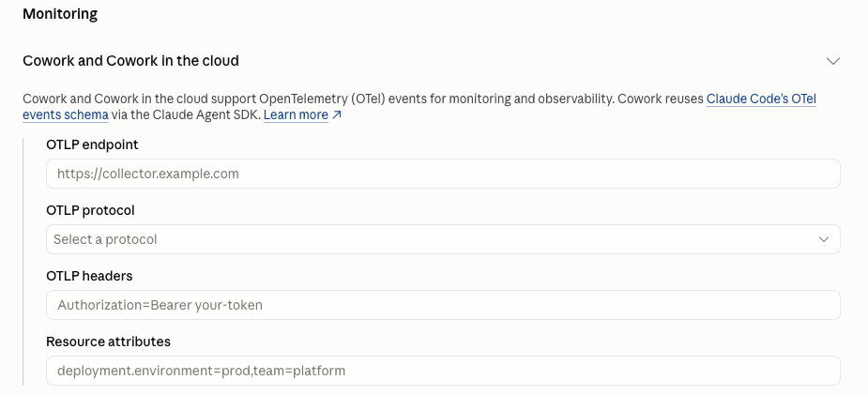Focus the OTLP headers input field
Screen dimensions: 868x395
coord(443,305)
